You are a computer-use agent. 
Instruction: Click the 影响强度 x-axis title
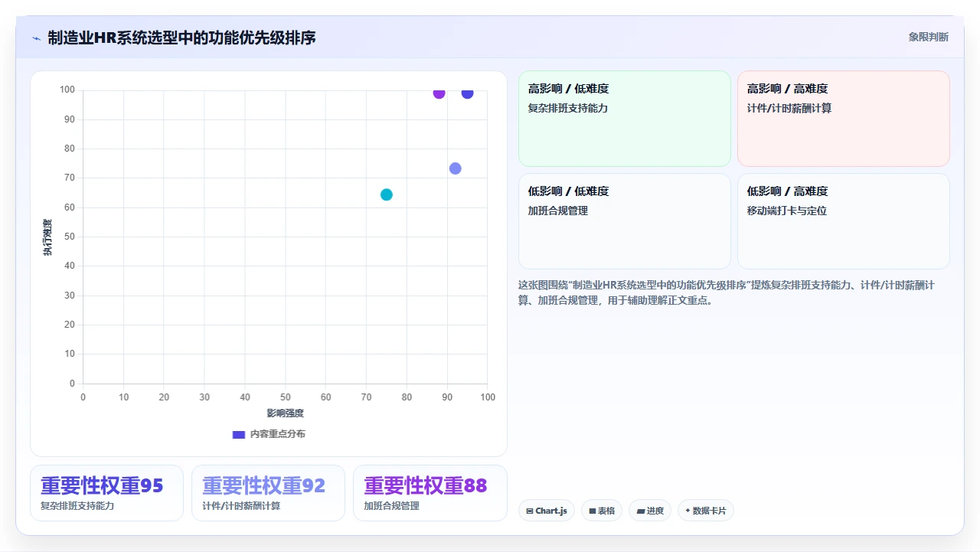point(285,413)
